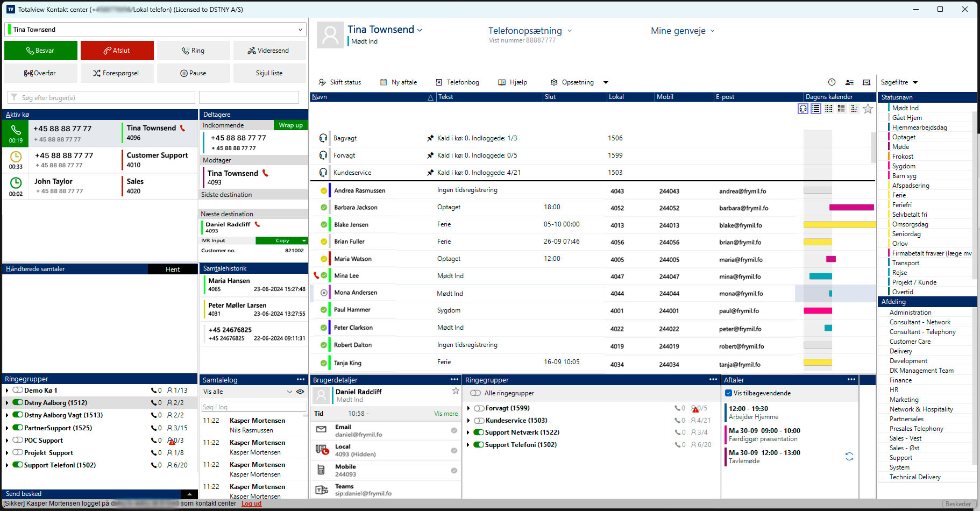Open the Copy dropdown arrow in IVR Input row
The image size is (980, 511).
click(x=304, y=240)
